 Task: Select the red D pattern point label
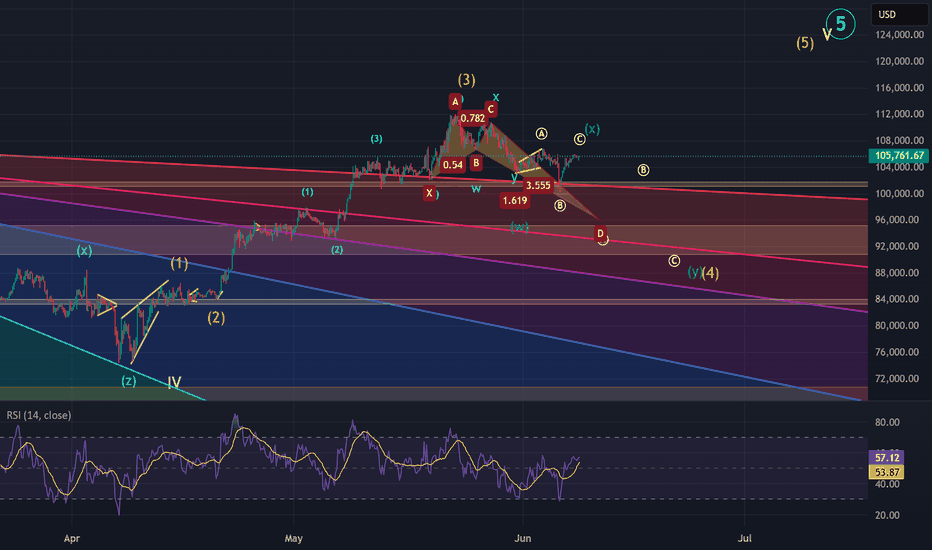tap(600, 234)
